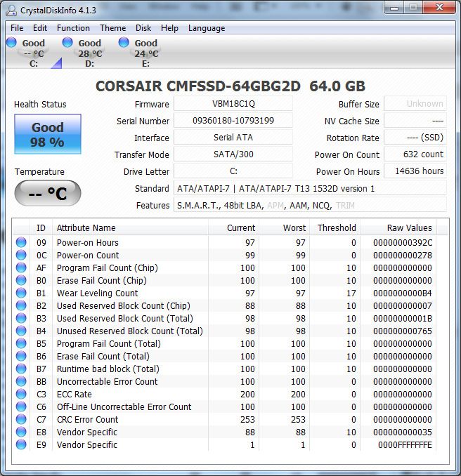This screenshot has width=461, height=476.
Task: Click raw value 0000000000B4 in row B1
Action: (x=403, y=293)
